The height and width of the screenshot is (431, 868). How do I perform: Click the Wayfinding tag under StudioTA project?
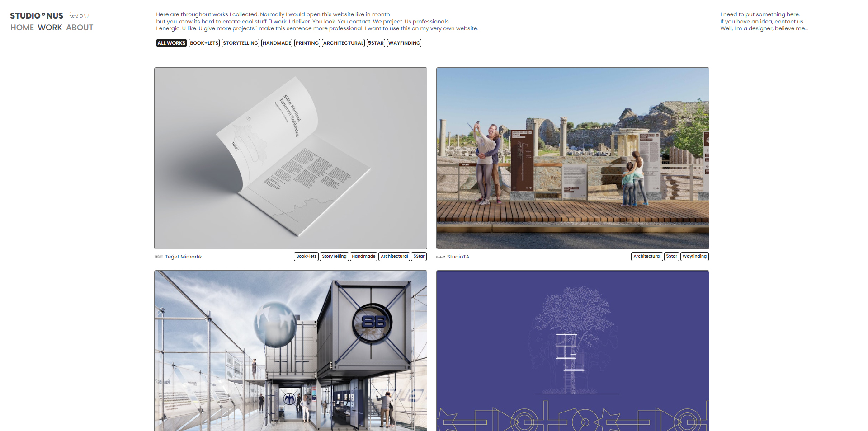[694, 256]
